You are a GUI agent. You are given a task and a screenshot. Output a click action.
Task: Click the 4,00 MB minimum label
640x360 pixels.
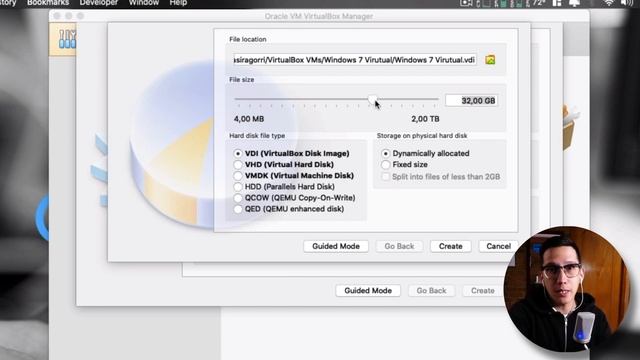click(249, 119)
